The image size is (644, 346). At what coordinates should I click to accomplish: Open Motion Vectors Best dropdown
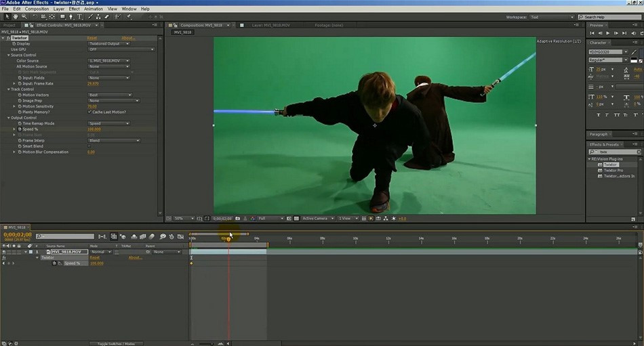pyautogui.click(x=110, y=95)
